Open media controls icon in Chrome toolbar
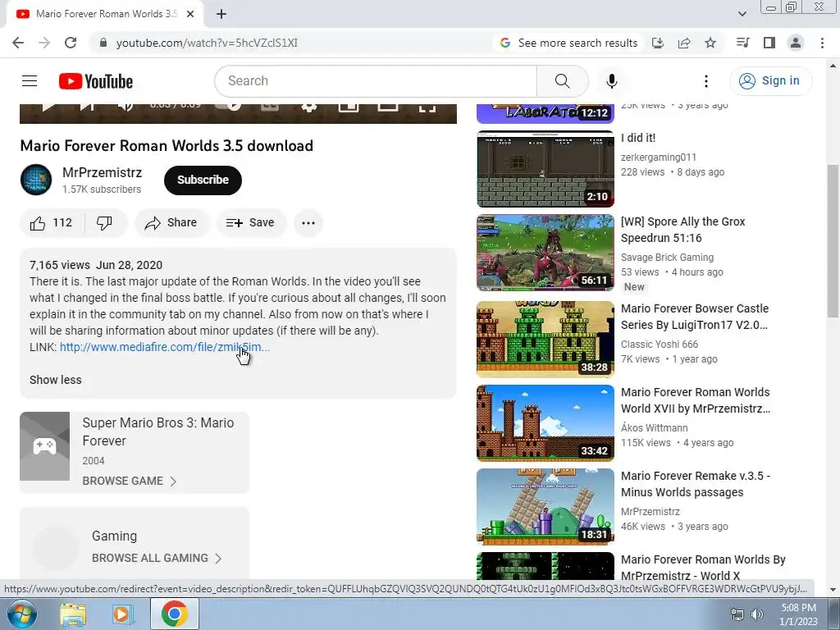 point(743,43)
